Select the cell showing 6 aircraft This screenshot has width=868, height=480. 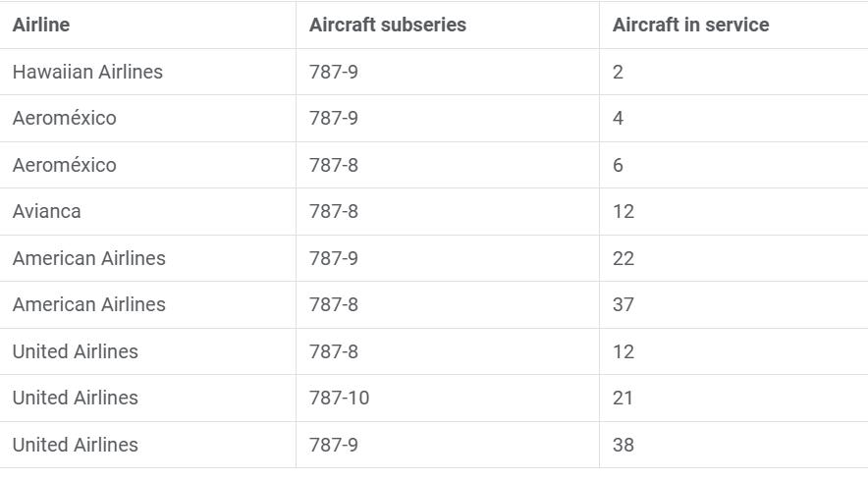[x=618, y=165]
